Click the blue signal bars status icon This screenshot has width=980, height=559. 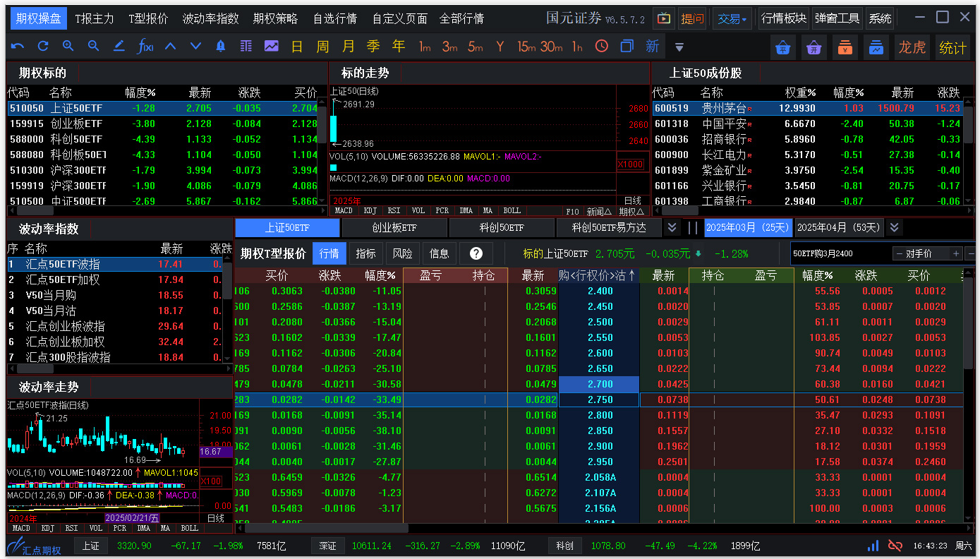(x=873, y=546)
